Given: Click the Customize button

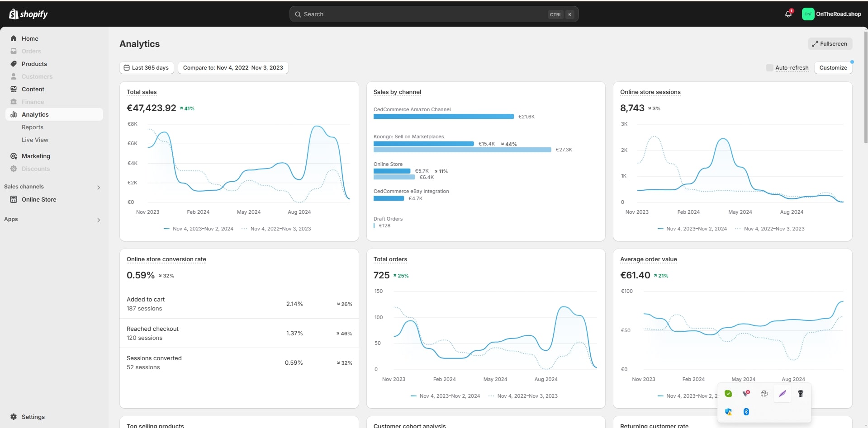Looking at the screenshot, I should [833, 68].
